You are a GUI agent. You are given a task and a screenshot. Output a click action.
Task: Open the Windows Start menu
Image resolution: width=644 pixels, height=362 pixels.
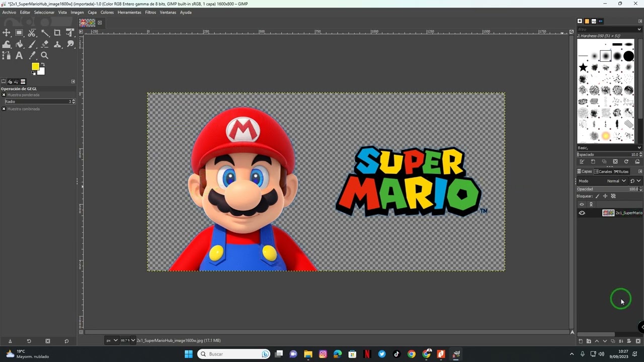189,354
